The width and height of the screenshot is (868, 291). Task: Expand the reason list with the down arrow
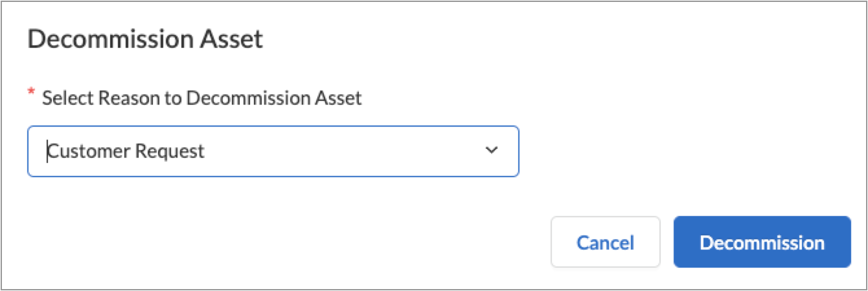(x=492, y=151)
